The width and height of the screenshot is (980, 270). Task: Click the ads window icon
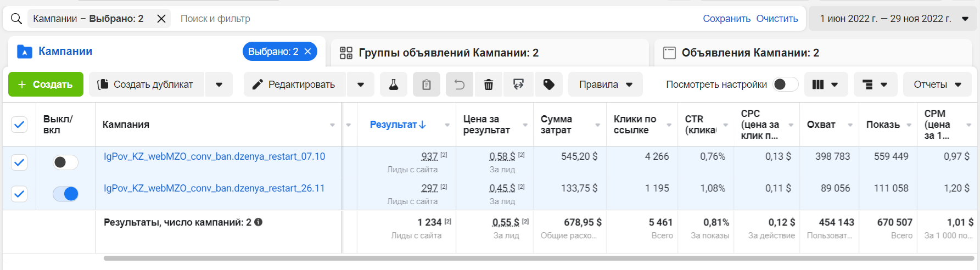pyautogui.click(x=669, y=53)
